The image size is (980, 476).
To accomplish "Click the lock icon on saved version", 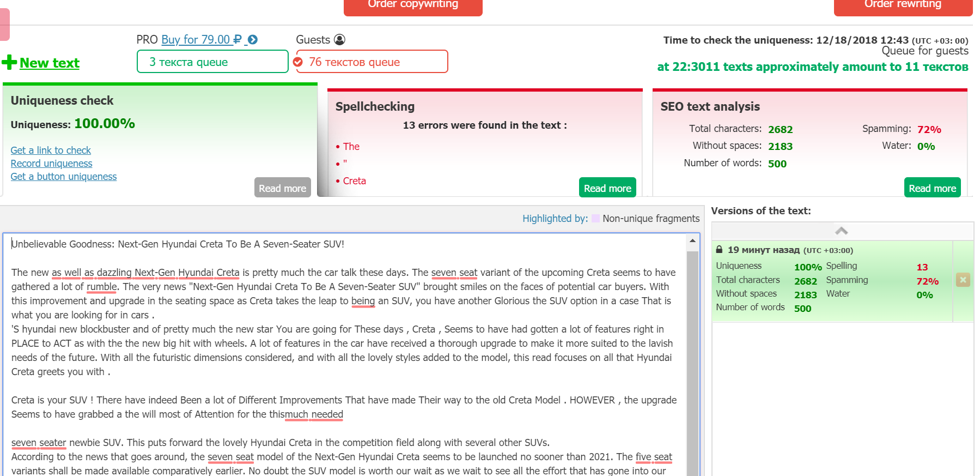I will [719, 250].
